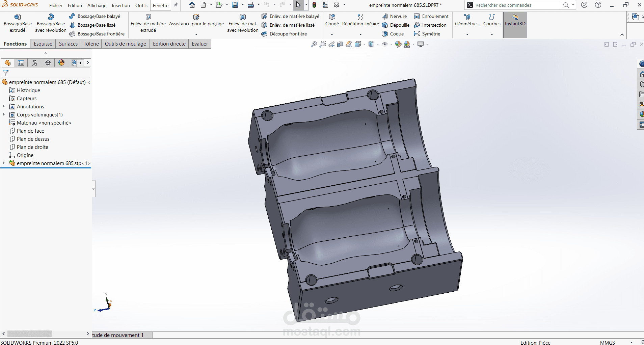Switch to the Esquisse tab
This screenshot has width=644, height=345.
(43, 44)
